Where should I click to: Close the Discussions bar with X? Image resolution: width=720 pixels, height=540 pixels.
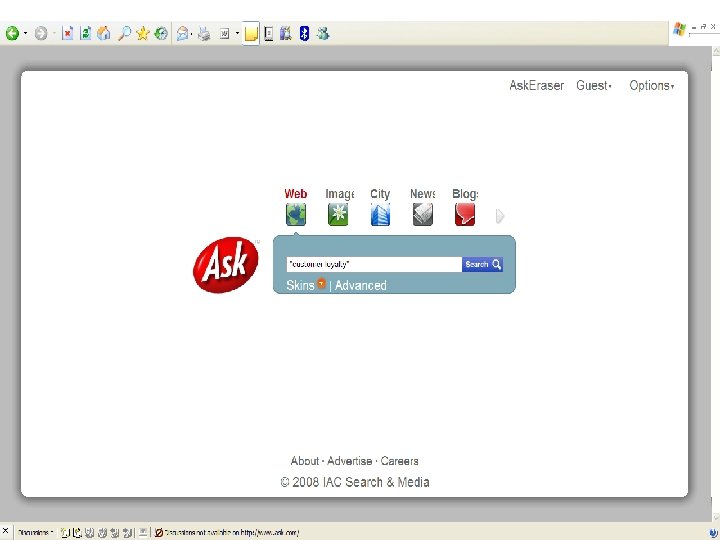tap(6, 531)
